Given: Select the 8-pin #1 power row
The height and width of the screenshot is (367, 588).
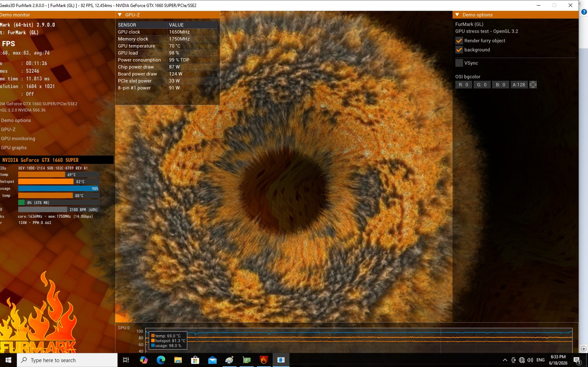Looking at the screenshot, I should tap(167, 88).
